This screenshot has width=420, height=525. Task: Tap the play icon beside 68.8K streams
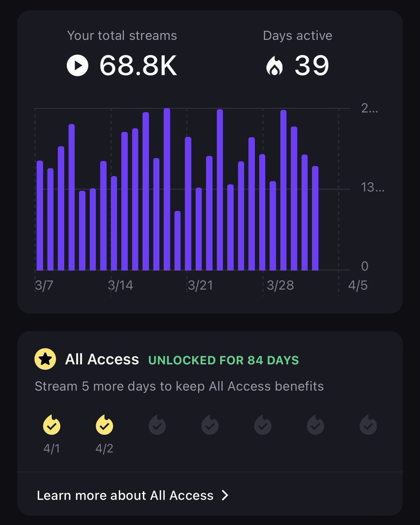78,66
